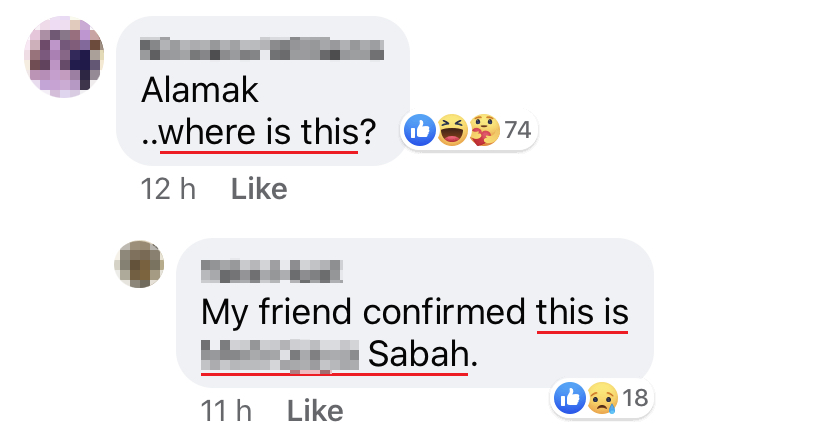
Task: View the 74 reactions count
Action: coord(517,131)
